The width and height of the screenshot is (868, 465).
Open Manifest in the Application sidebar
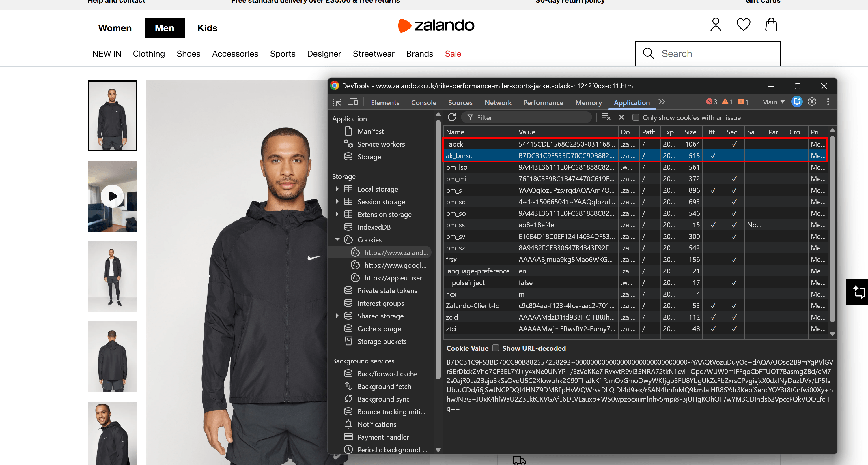coord(370,131)
